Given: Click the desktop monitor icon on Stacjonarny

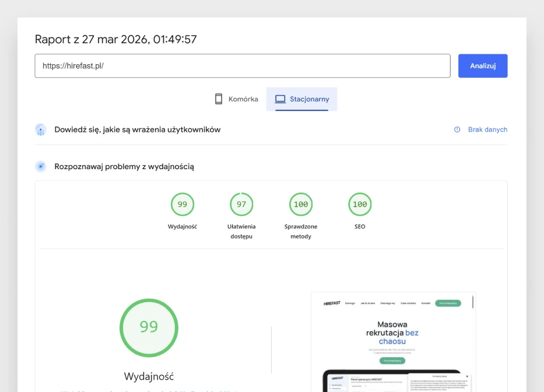Looking at the screenshot, I should (x=280, y=99).
